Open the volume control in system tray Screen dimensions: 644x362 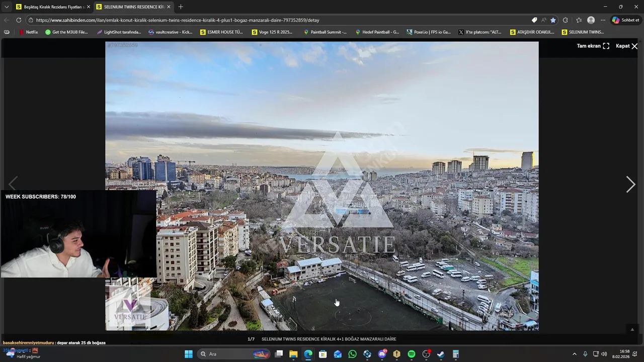pyautogui.click(x=604, y=354)
